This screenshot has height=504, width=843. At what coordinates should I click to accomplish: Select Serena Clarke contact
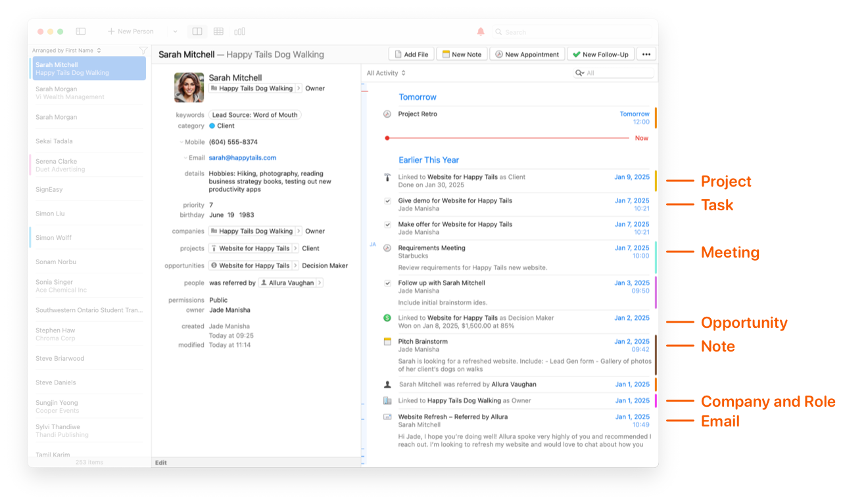click(x=88, y=165)
